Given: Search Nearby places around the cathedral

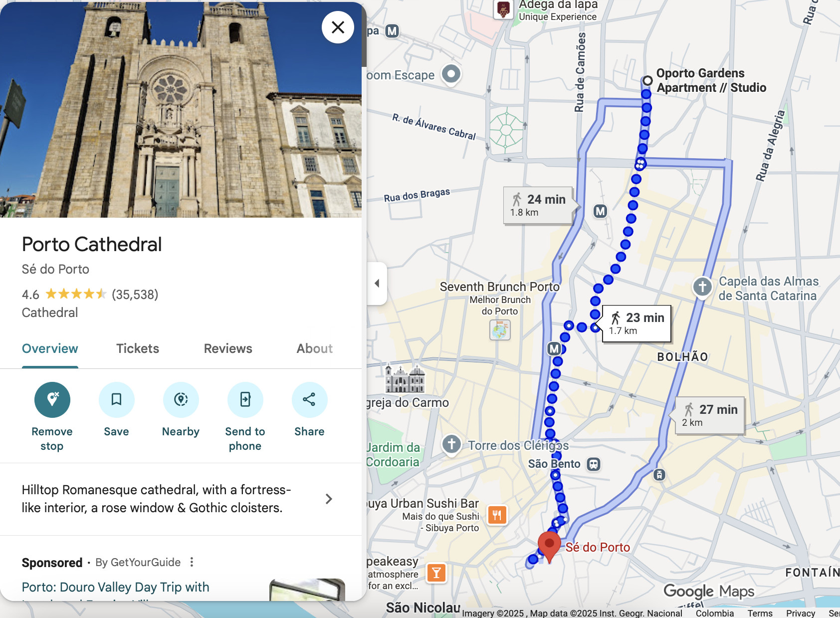Looking at the screenshot, I should tap(181, 399).
